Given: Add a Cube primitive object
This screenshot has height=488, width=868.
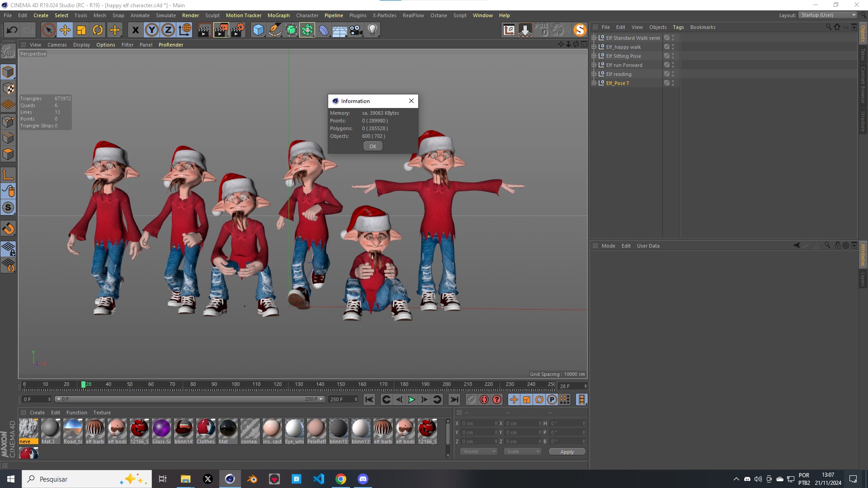Looking at the screenshot, I should click(258, 30).
